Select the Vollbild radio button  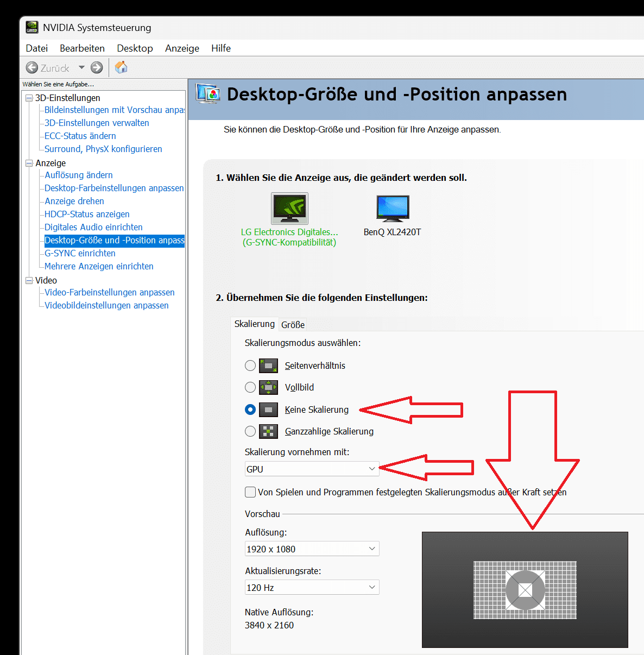[x=250, y=387]
